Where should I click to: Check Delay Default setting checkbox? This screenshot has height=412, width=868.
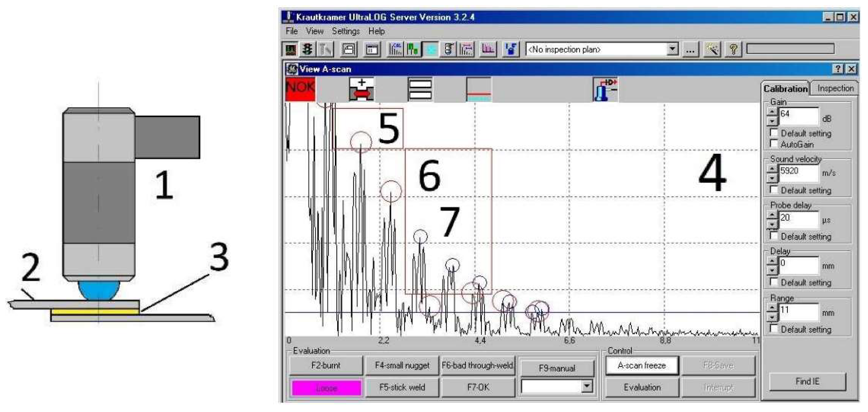coord(774,282)
